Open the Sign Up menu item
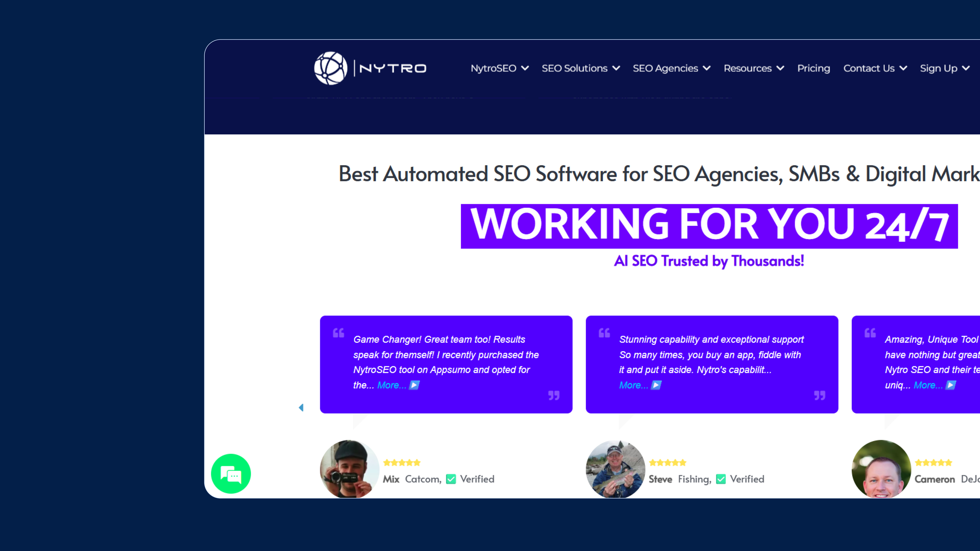Viewport: 980px width, 551px height. [x=938, y=68]
